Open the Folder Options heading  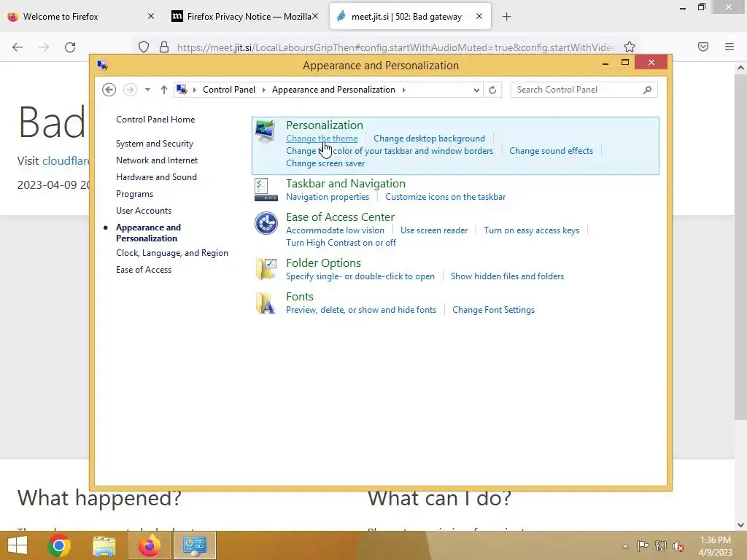(x=323, y=262)
